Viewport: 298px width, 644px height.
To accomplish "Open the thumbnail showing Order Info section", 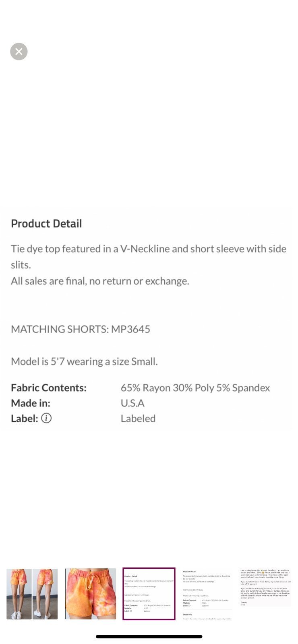I will (x=207, y=594).
